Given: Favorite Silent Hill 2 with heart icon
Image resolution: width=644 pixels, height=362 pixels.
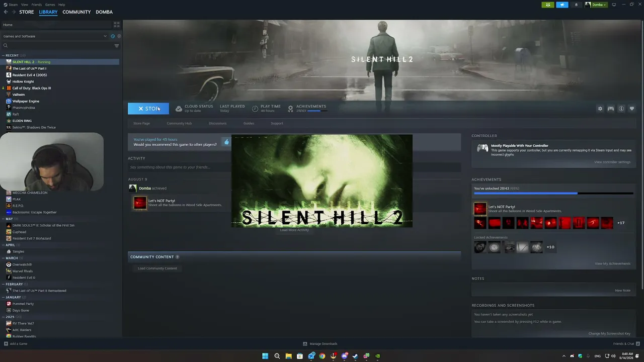Looking at the screenshot, I should (632, 109).
